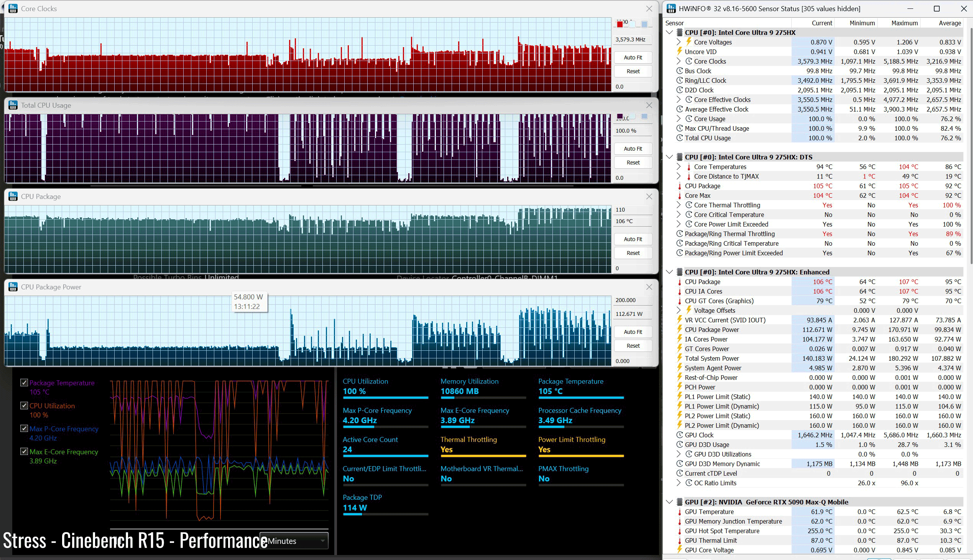Click the clock icon next to GPU Clock
The image size is (973, 560).
click(x=680, y=435)
